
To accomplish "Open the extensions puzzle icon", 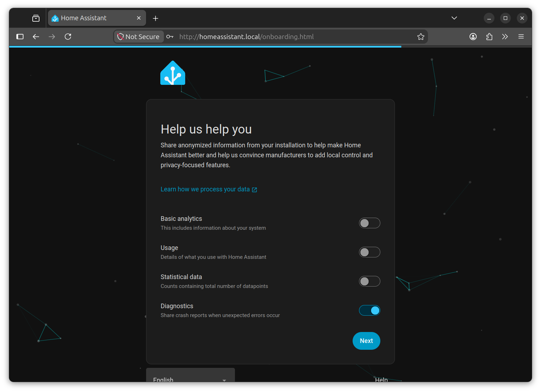I will 489,37.
